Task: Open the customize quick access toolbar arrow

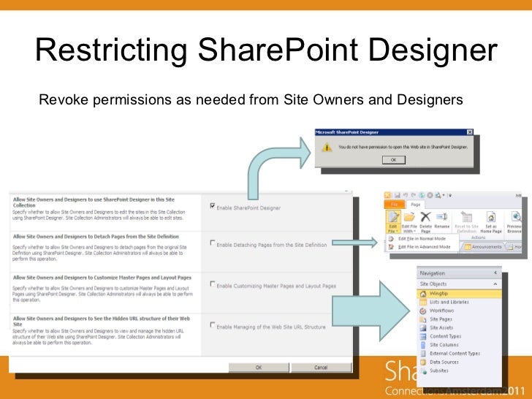Action: 449,195
